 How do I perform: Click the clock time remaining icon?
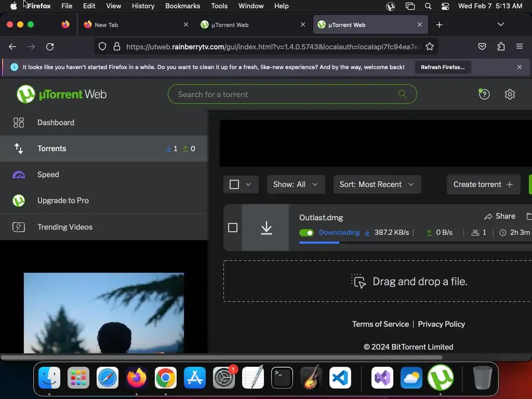tap(503, 233)
